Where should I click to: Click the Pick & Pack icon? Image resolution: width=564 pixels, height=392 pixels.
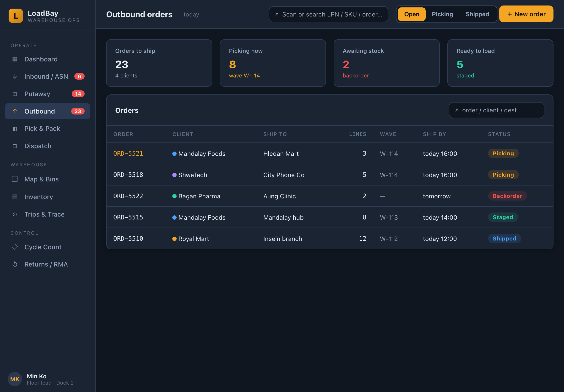(x=15, y=129)
